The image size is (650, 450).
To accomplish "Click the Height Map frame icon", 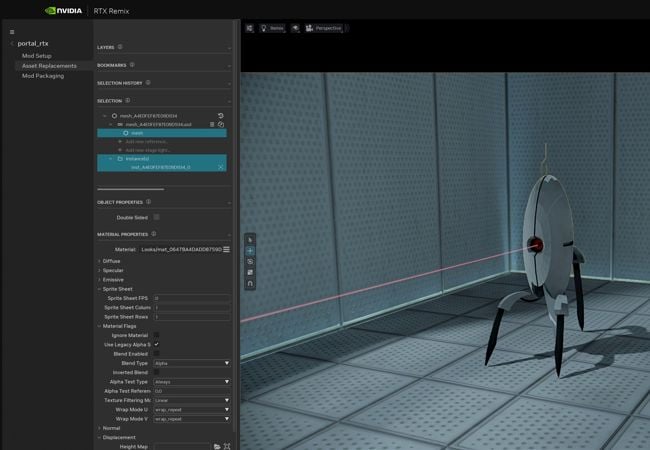I will [227, 446].
